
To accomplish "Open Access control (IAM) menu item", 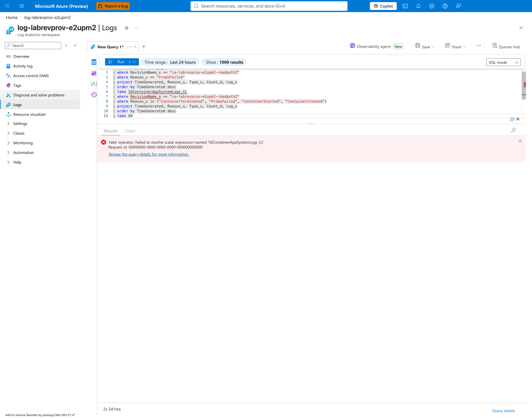I will (40, 76).
